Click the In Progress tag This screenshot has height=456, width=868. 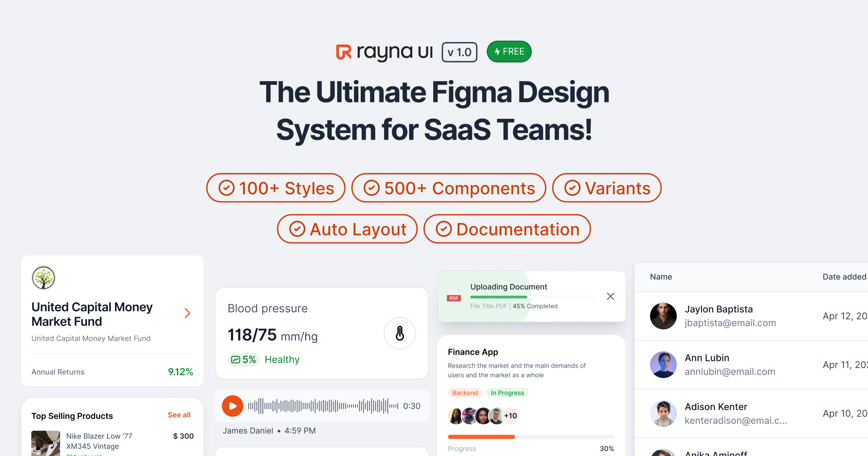click(x=507, y=393)
